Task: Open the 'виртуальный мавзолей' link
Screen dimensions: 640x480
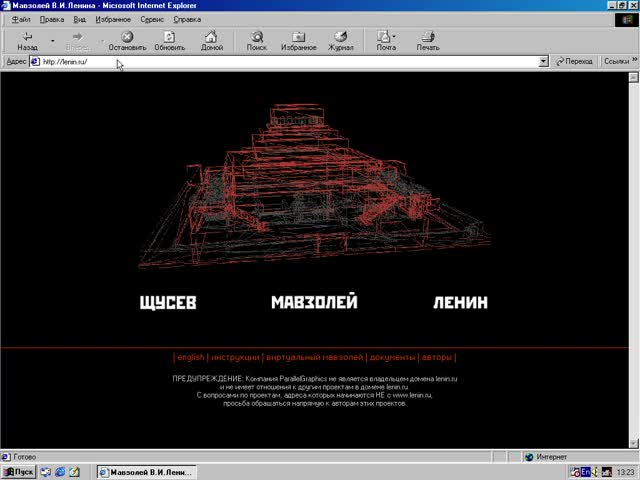Action: 314,357
